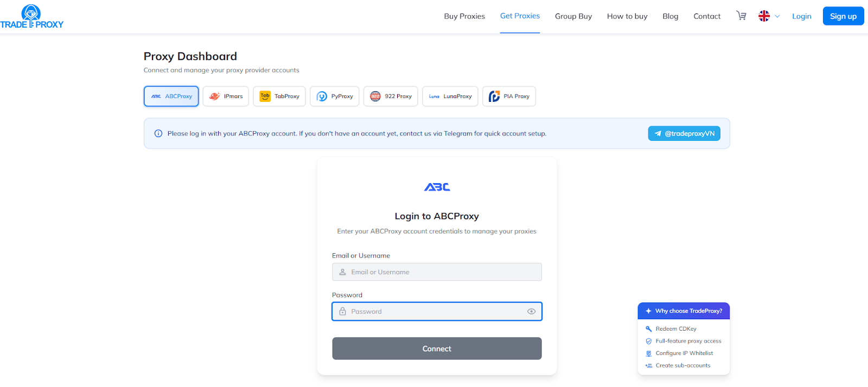Click the Login link

tap(801, 16)
